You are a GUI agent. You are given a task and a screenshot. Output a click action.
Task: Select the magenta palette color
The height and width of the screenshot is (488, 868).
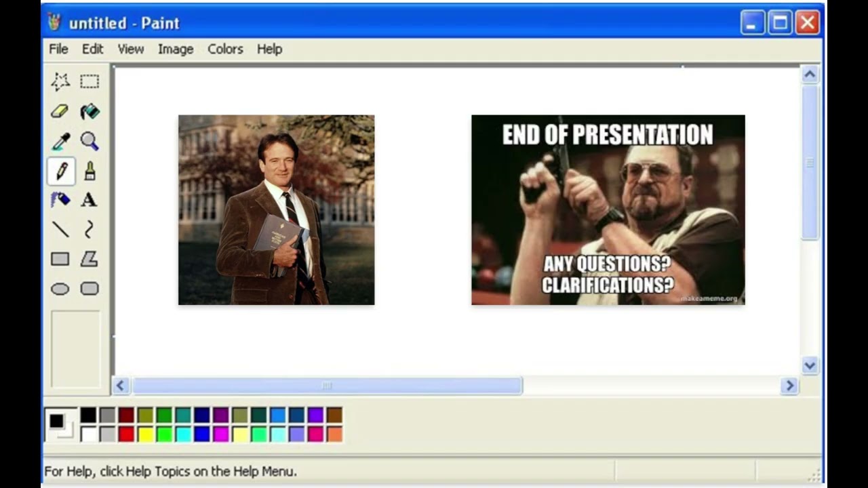pos(221,434)
